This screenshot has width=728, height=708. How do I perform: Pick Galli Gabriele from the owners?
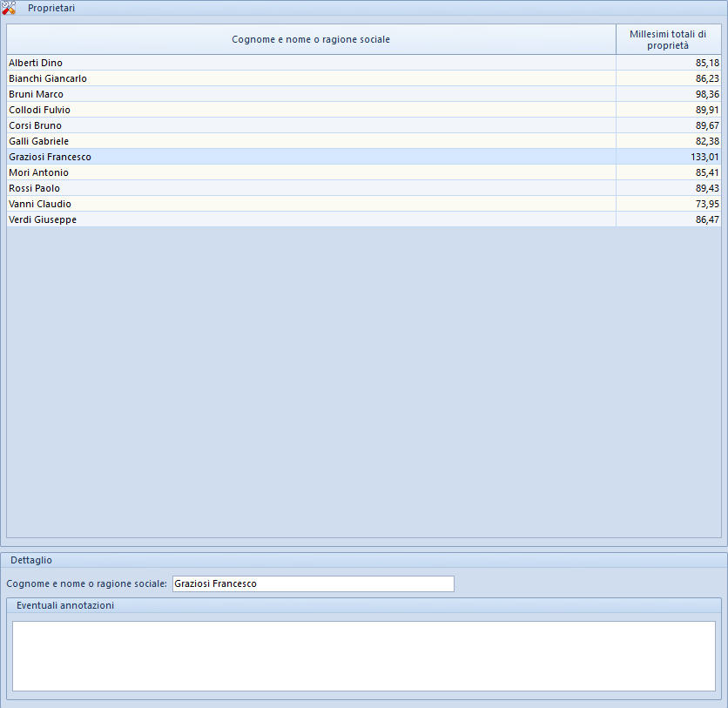coord(364,141)
